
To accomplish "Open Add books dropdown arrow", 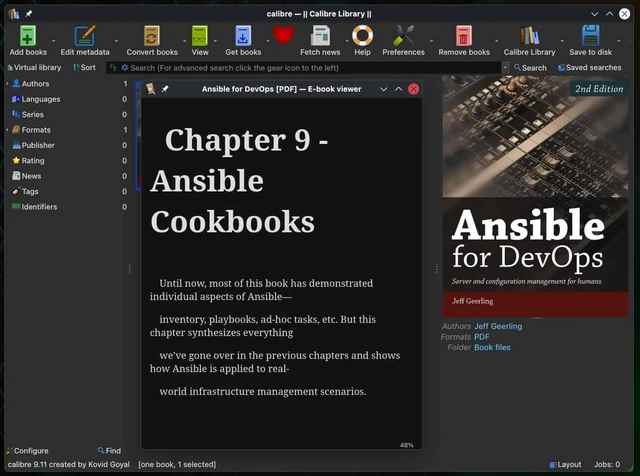I will (53, 41).
